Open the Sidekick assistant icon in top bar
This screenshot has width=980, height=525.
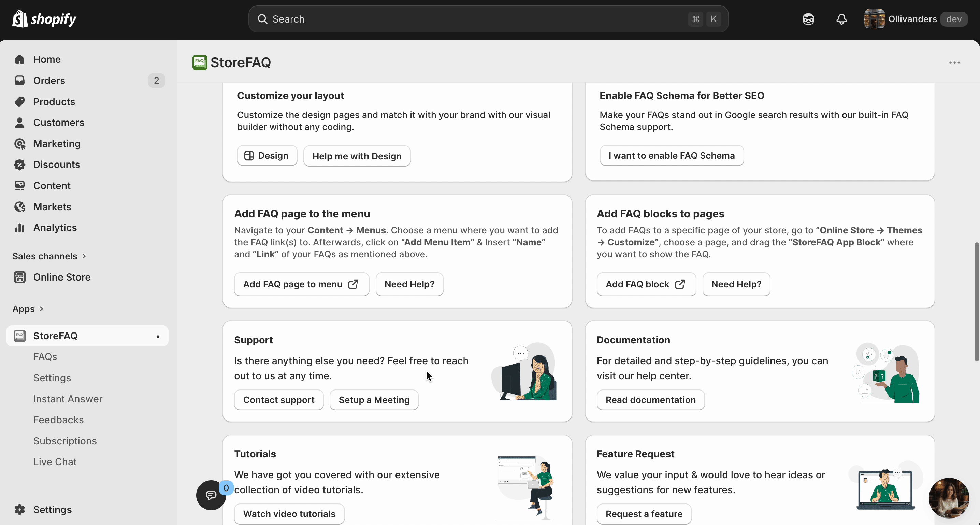(x=808, y=19)
